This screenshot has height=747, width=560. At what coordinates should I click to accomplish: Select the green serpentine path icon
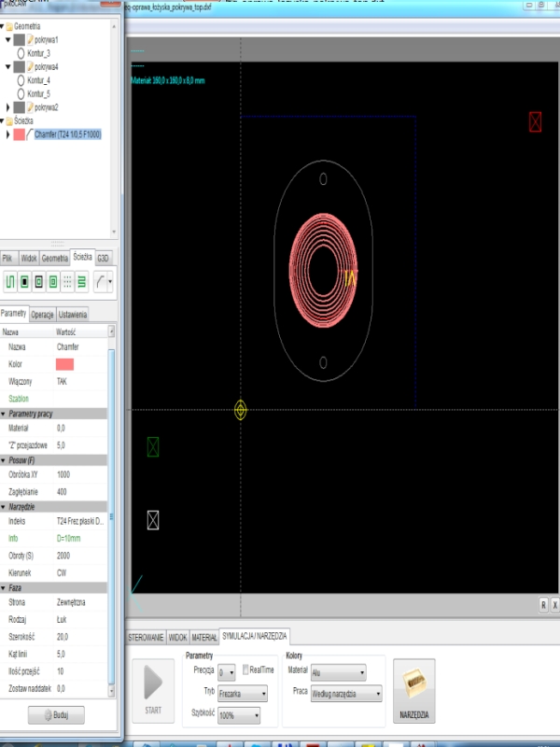81,282
